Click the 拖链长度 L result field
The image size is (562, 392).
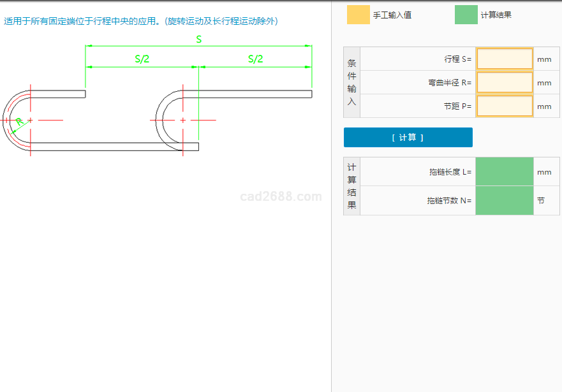tap(504, 171)
